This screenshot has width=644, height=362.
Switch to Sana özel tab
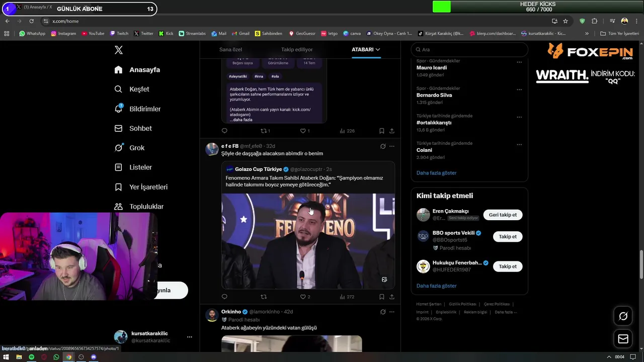point(230,49)
